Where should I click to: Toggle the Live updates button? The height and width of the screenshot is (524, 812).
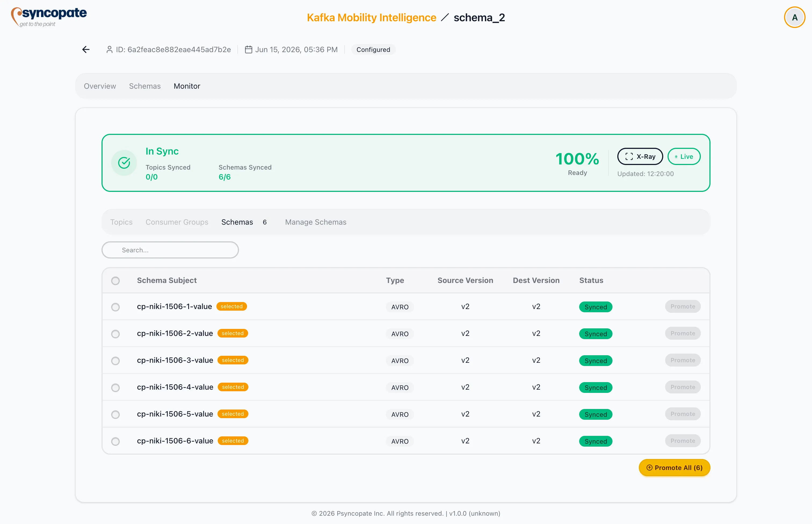pos(684,156)
